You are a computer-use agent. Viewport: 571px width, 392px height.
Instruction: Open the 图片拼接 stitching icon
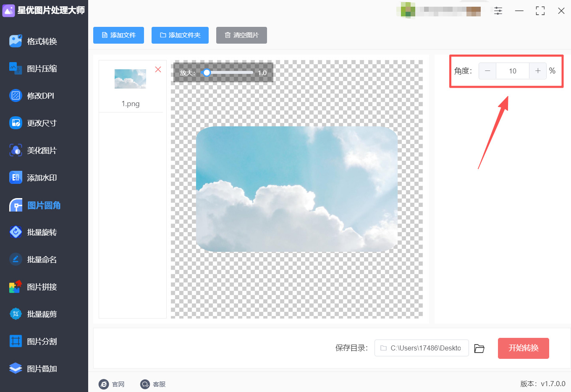16,287
